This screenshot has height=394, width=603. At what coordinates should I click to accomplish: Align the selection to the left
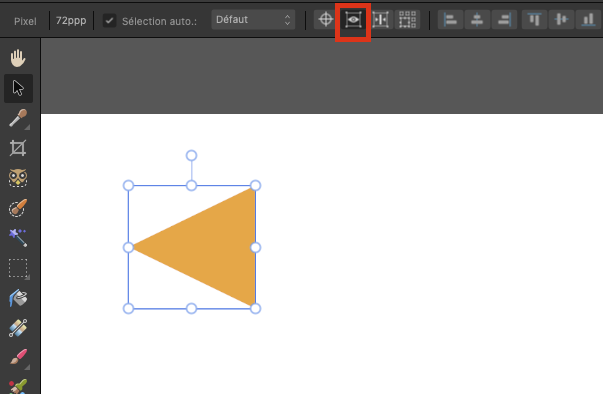tap(450, 20)
